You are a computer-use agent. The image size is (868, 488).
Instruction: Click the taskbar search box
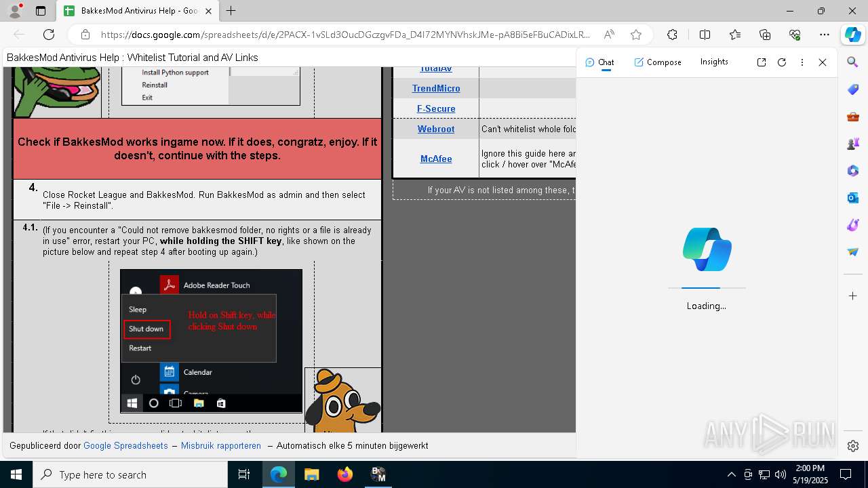click(x=130, y=474)
